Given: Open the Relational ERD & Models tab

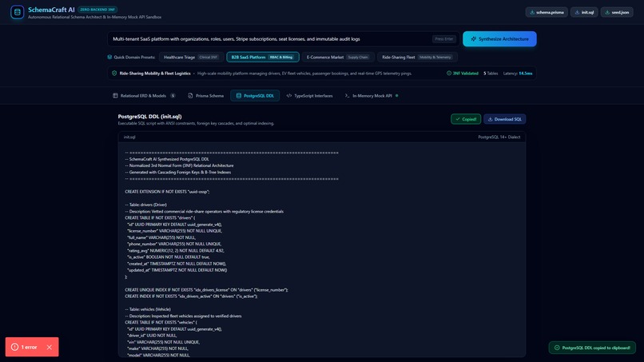Looking at the screenshot, I should [x=144, y=96].
